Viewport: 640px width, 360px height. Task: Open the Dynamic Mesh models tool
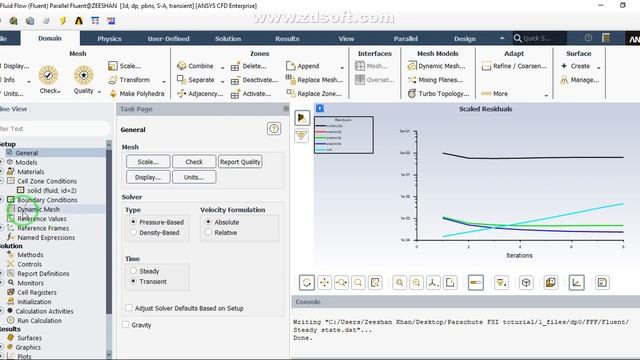click(x=436, y=66)
